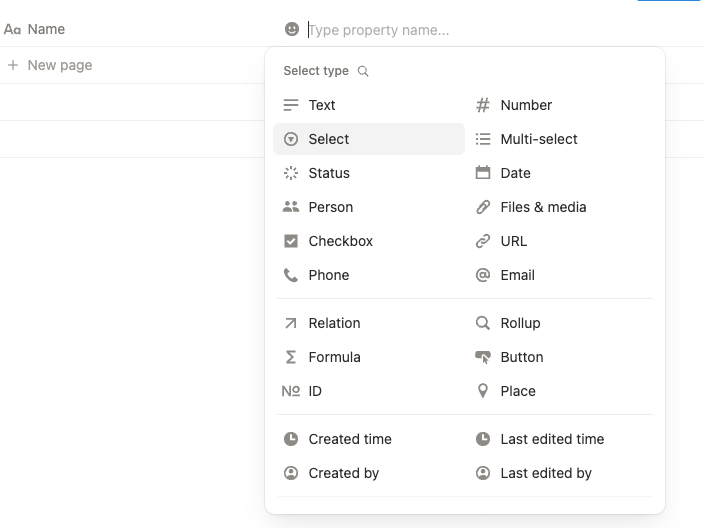Pick the Email property type
The image size is (711, 528).
click(517, 275)
